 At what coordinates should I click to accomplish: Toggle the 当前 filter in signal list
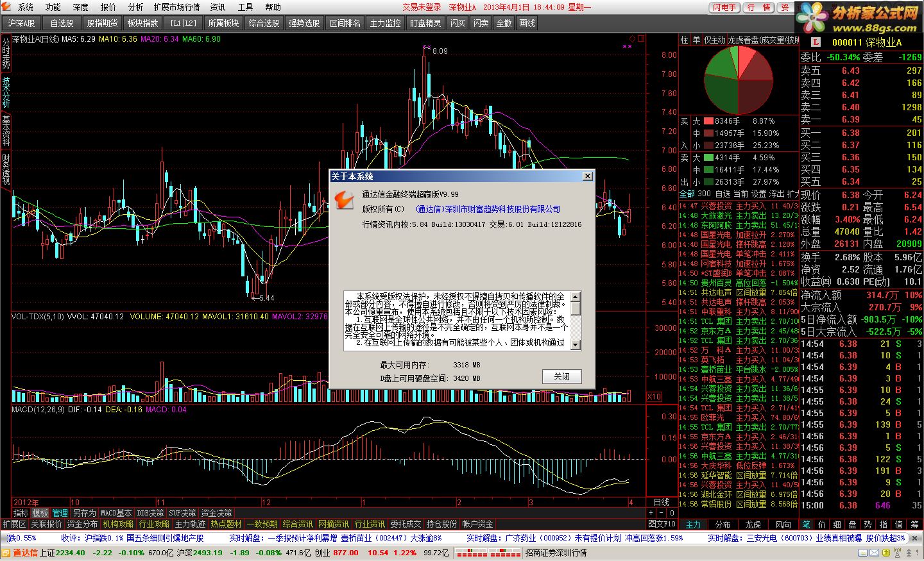coord(740,194)
